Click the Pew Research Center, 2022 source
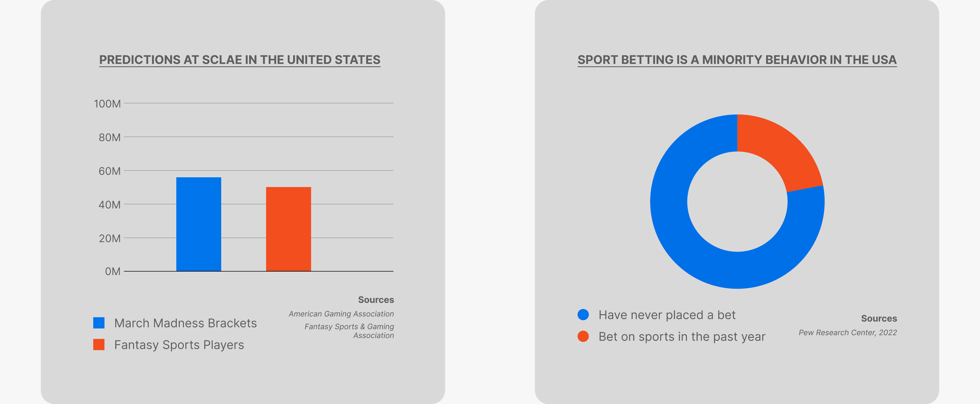Screen dimensions: 980x404 click(848, 333)
